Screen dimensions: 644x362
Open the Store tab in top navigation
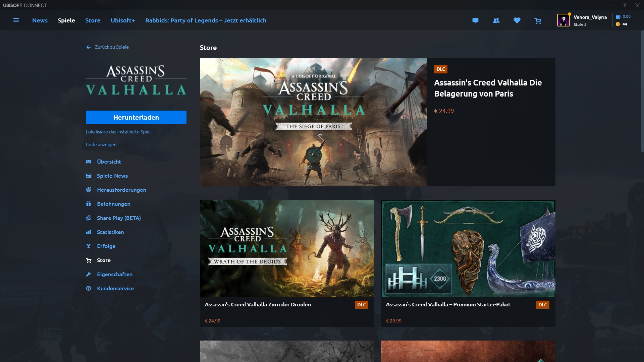[93, 20]
